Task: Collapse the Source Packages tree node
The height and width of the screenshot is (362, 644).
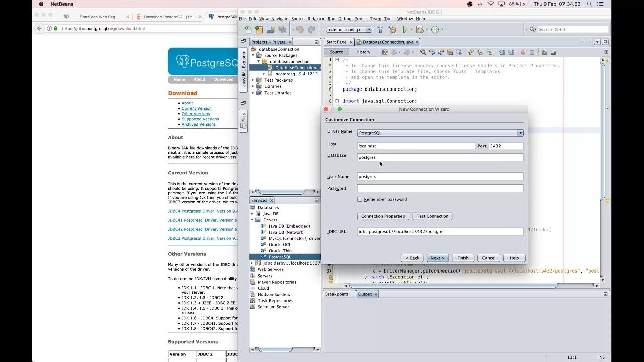Action: [x=253, y=55]
